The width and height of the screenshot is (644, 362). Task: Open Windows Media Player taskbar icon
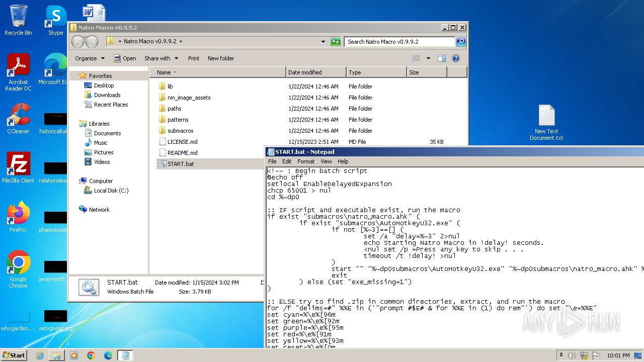(74, 355)
